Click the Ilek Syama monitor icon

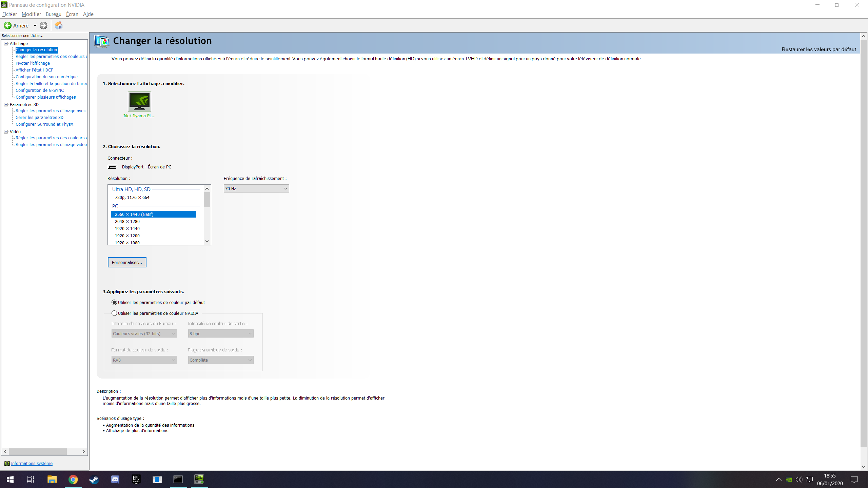[139, 101]
